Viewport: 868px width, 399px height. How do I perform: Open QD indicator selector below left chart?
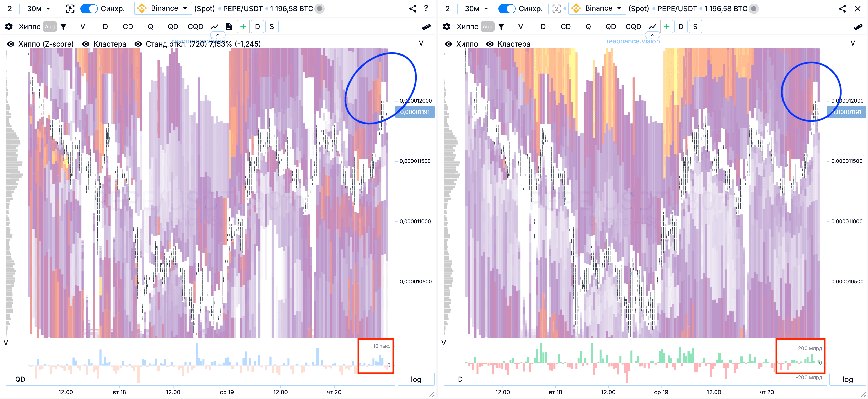(20, 379)
